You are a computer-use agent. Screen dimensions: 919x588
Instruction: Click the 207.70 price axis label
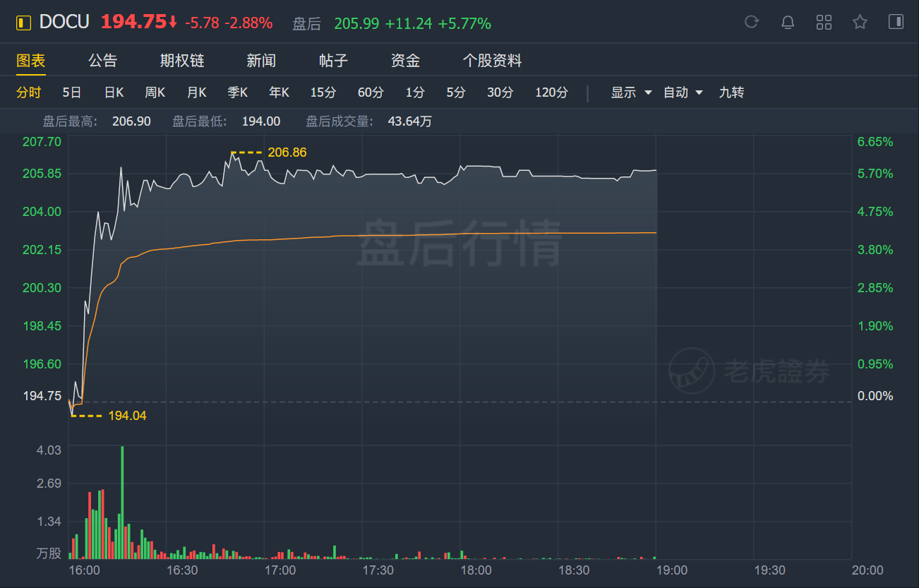click(42, 141)
